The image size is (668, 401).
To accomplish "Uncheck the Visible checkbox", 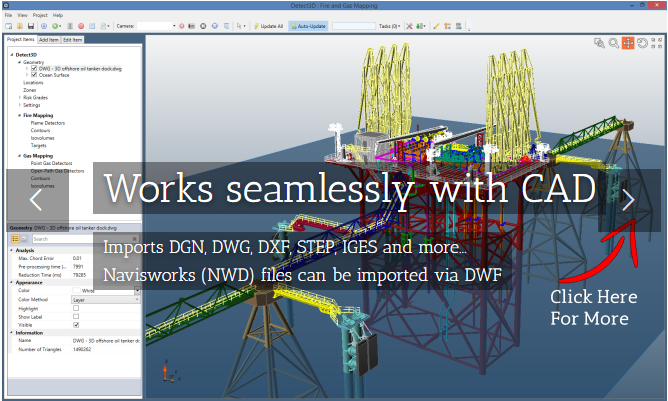I will [76, 325].
